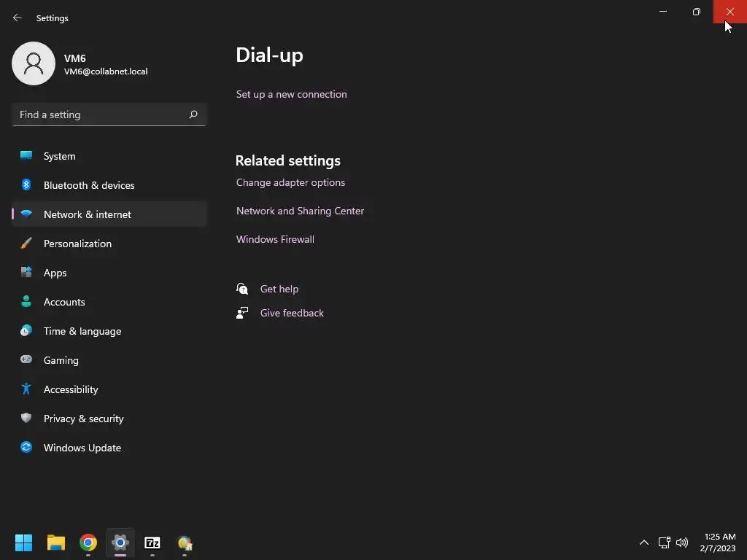Screen dimensions: 747x560
Task: Click the Apps grid icon in the sidebar
Action: pyautogui.click(x=26, y=273)
